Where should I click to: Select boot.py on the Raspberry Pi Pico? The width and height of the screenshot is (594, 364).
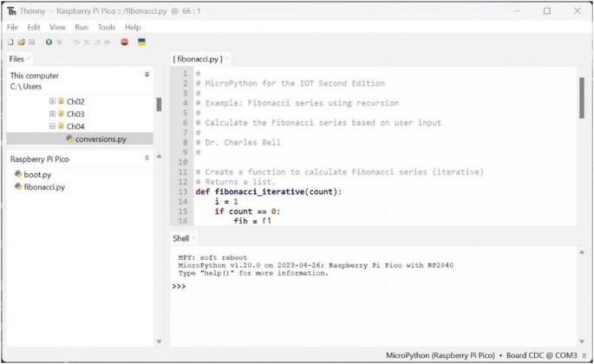pos(37,174)
